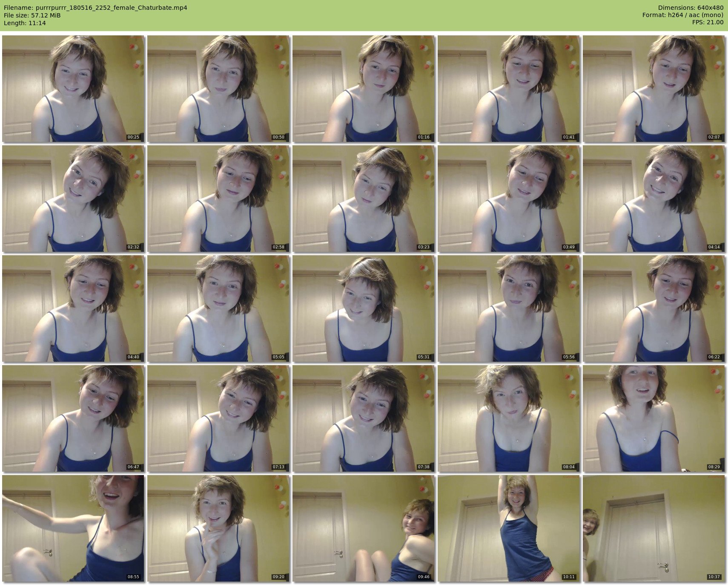728x585 pixels.
Task: Click the 'Format: h264 / aac (mono)' text
Action: pos(683,15)
